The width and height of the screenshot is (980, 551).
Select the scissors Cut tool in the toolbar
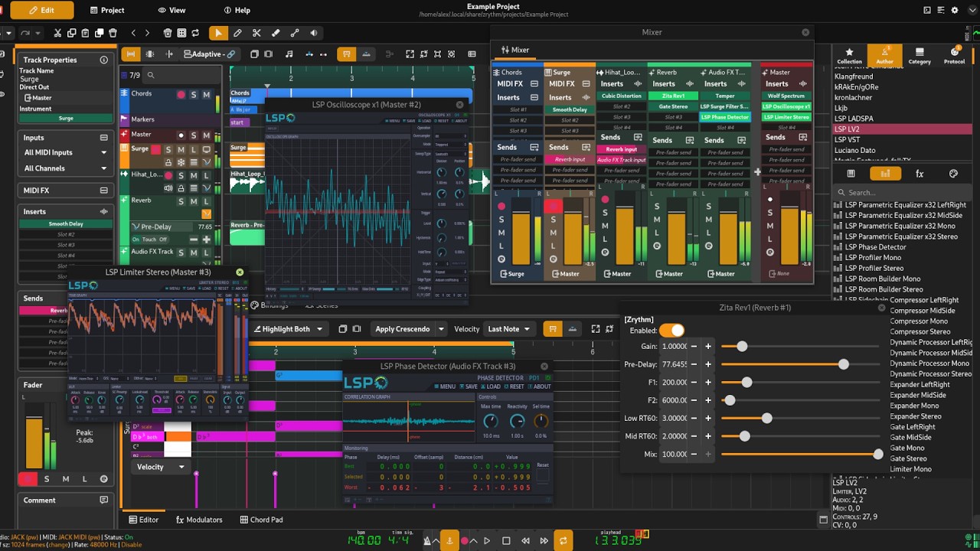point(256,33)
